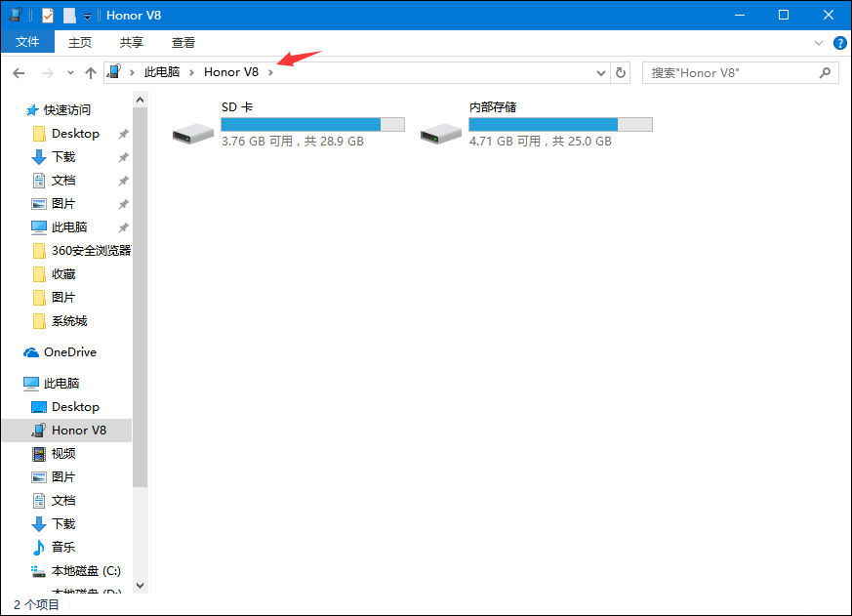Click 此电脑 in the address breadcrumb
Screen dimensions: 852x616
click(161, 72)
